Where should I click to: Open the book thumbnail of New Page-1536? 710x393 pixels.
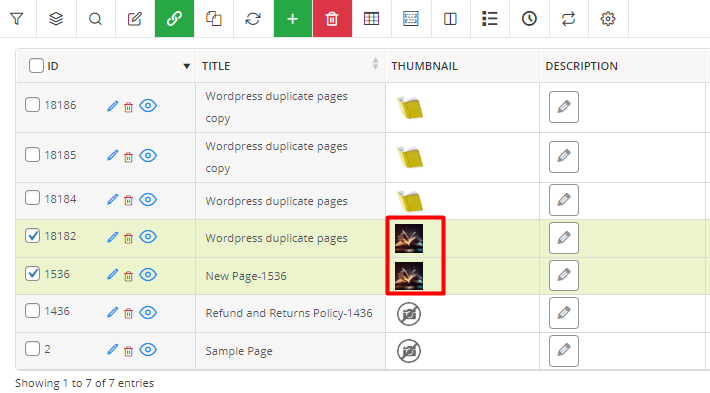(x=409, y=276)
